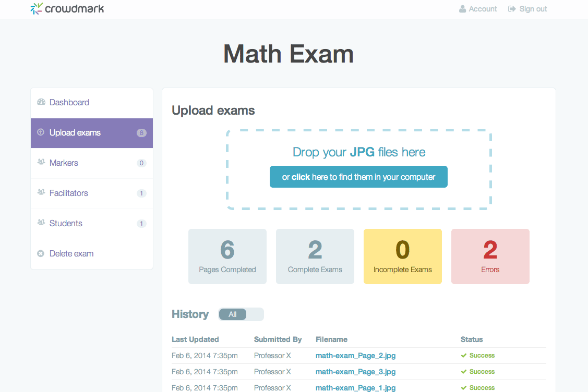The width and height of the screenshot is (588, 392).
Task: Click the Sign out arrow icon
Action: click(x=512, y=9)
